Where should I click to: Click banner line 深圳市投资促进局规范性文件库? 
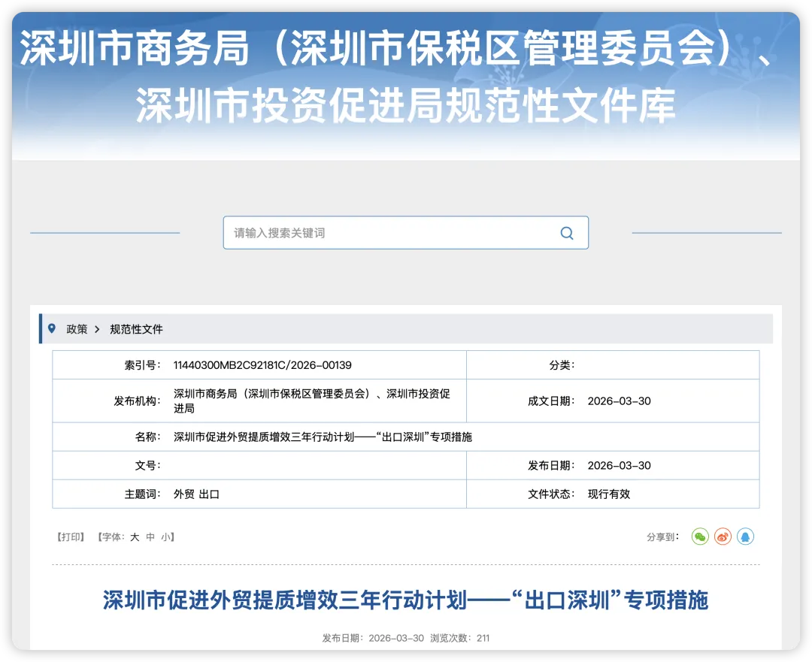pyautogui.click(x=405, y=106)
